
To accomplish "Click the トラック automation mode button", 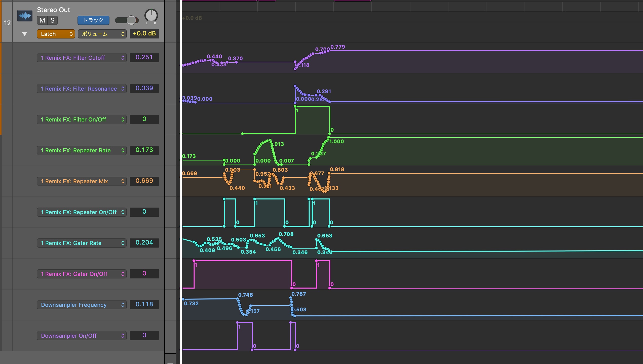I will (x=93, y=20).
